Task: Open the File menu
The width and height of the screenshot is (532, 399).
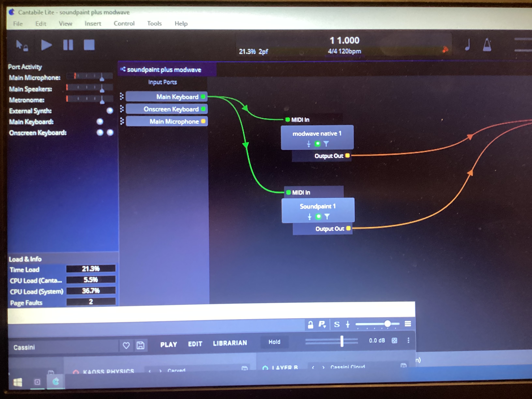Action: pos(18,24)
